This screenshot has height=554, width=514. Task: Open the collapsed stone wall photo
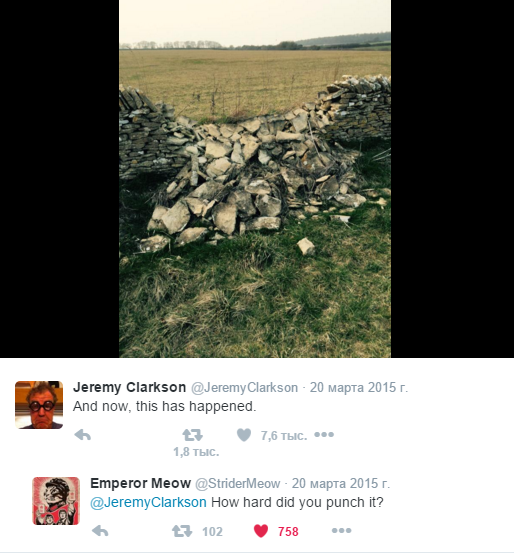255,179
